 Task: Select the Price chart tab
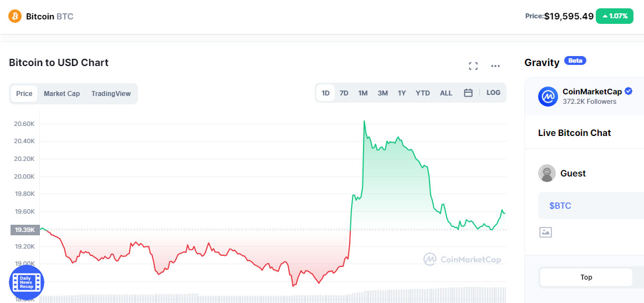coord(24,94)
